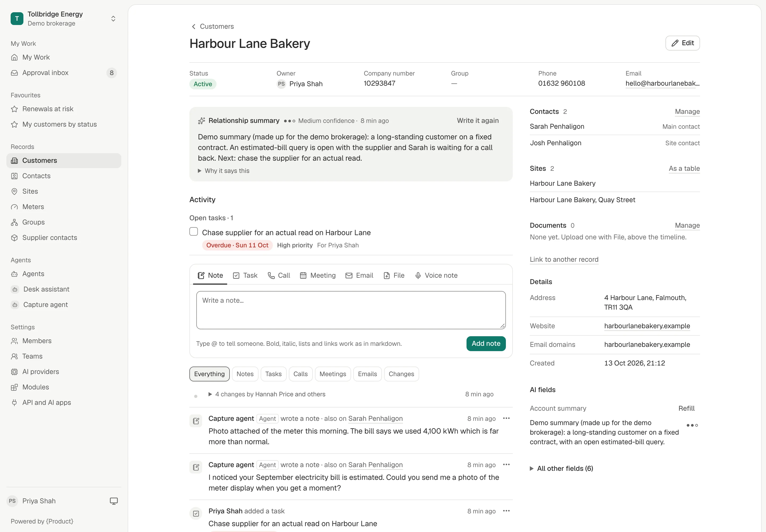766x532 pixels.
Task: Click the confidence dots beside Account summary
Action: (x=692, y=425)
